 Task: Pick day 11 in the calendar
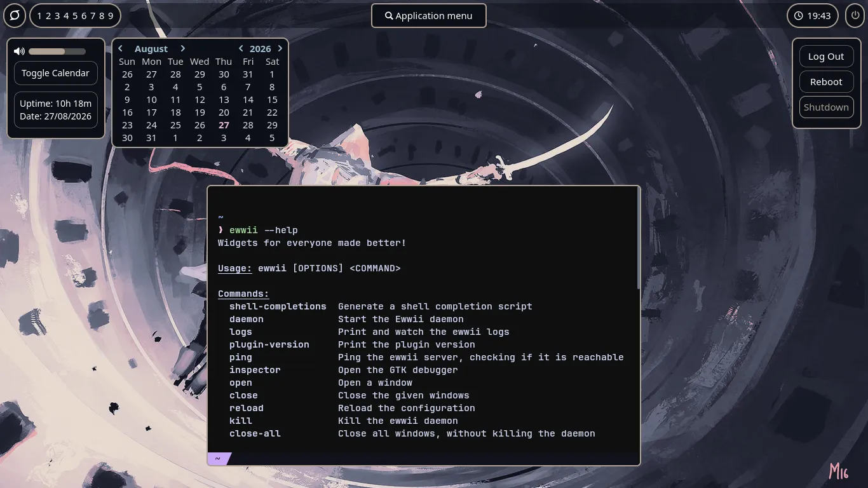coord(175,100)
